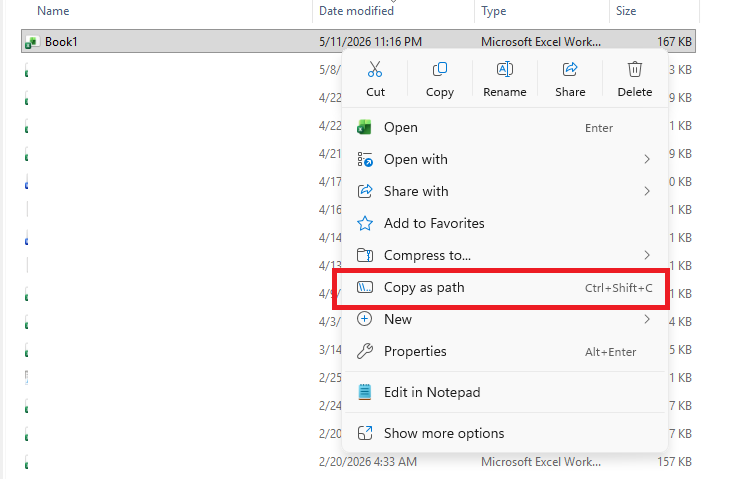
Task: Click the Cut scissors icon
Action: click(375, 69)
